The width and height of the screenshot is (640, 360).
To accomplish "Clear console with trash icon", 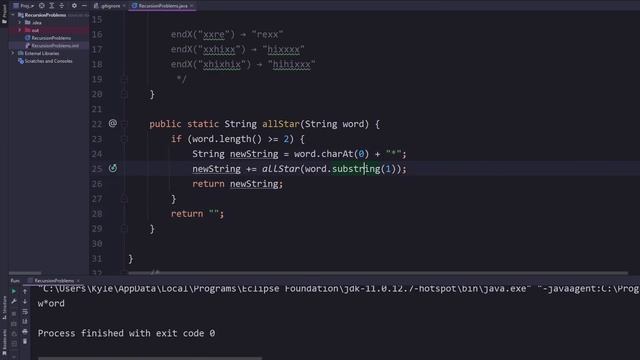I will [25, 341].
